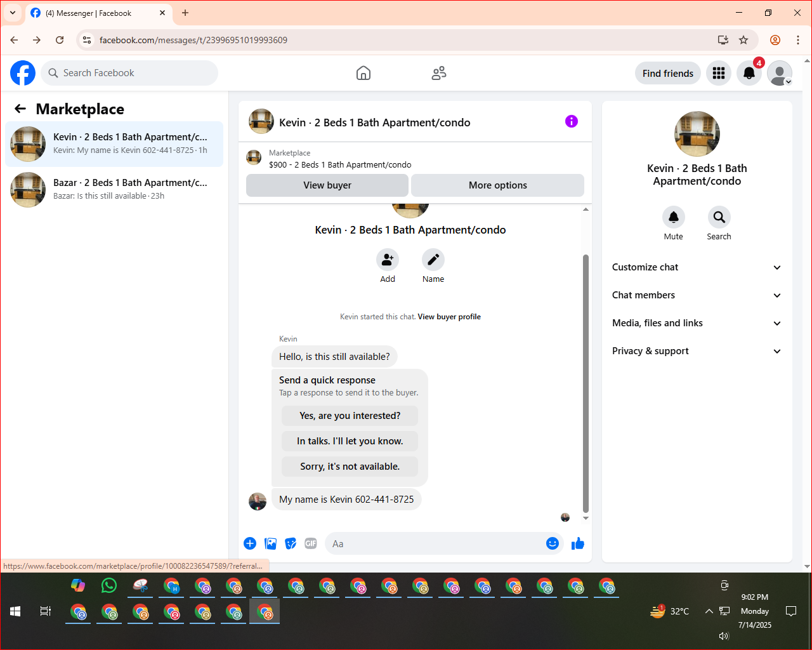Open the Kevin conversation in list
This screenshot has width=812, height=650.
(x=114, y=144)
